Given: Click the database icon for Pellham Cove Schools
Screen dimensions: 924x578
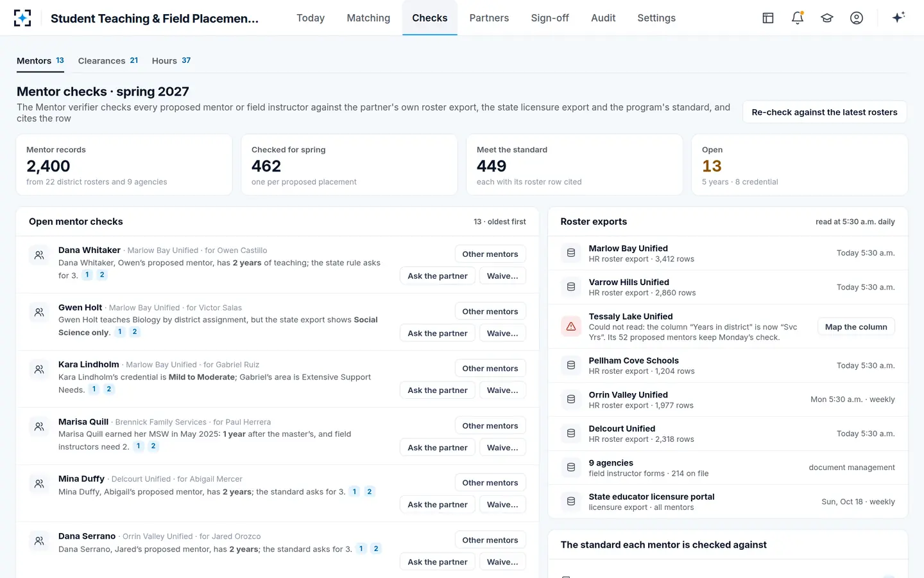Looking at the screenshot, I should pyautogui.click(x=571, y=365).
